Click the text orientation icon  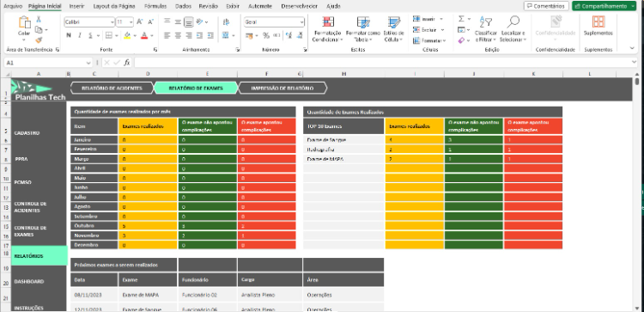tap(199, 21)
